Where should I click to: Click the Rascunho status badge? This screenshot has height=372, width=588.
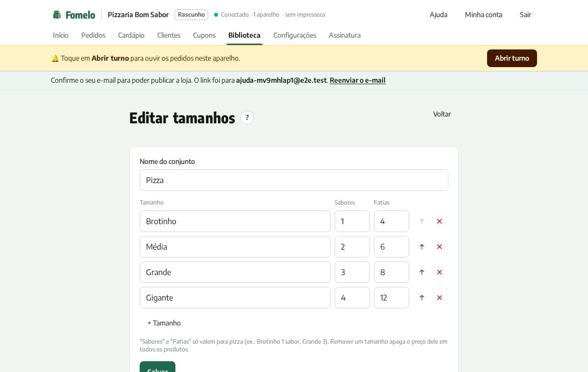[191, 15]
